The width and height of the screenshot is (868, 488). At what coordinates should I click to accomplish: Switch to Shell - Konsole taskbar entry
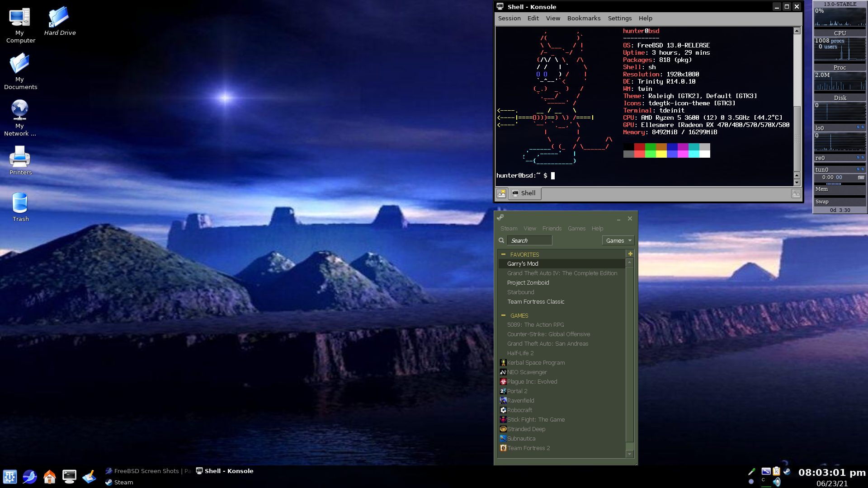[x=225, y=471]
